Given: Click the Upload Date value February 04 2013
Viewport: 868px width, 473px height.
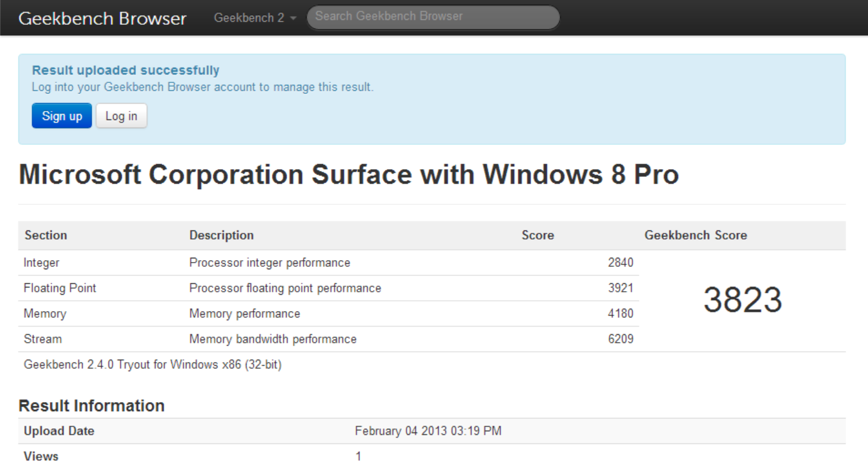Looking at the screenshot, I should (428, 431).
